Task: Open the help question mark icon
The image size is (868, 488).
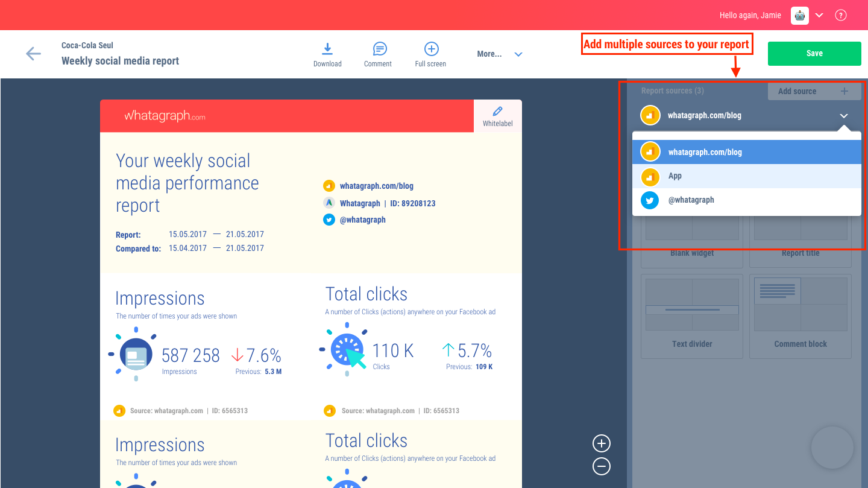Action: coord(841,16)
